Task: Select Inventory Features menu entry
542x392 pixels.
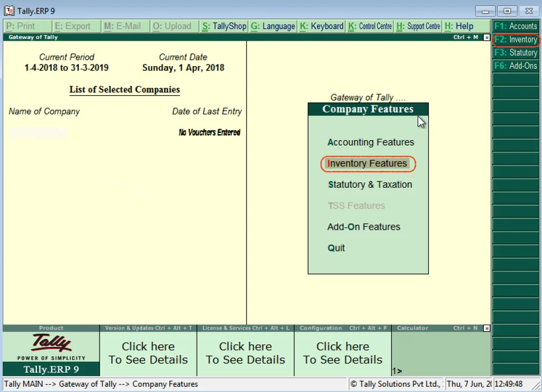Action: pos(367,163)
